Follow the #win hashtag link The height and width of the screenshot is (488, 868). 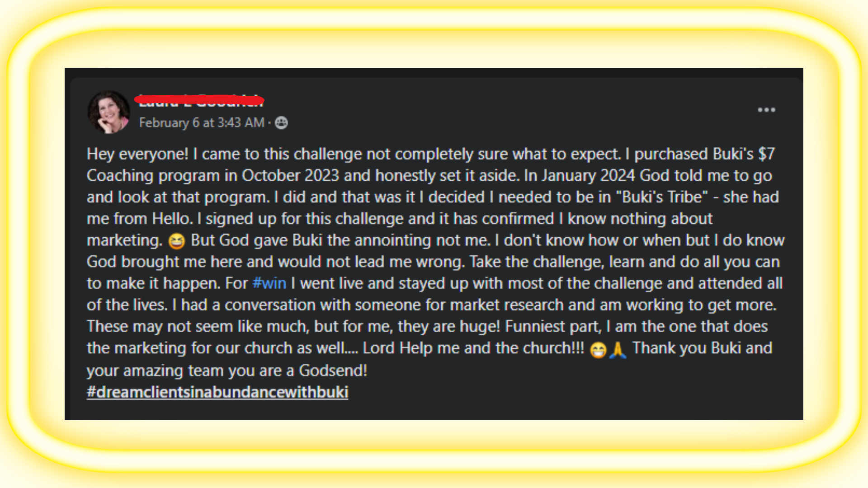[269, 283]
